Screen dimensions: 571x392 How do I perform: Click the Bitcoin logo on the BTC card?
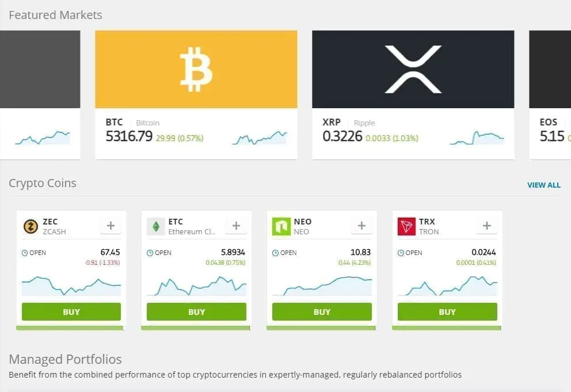[x=196, y=69]
